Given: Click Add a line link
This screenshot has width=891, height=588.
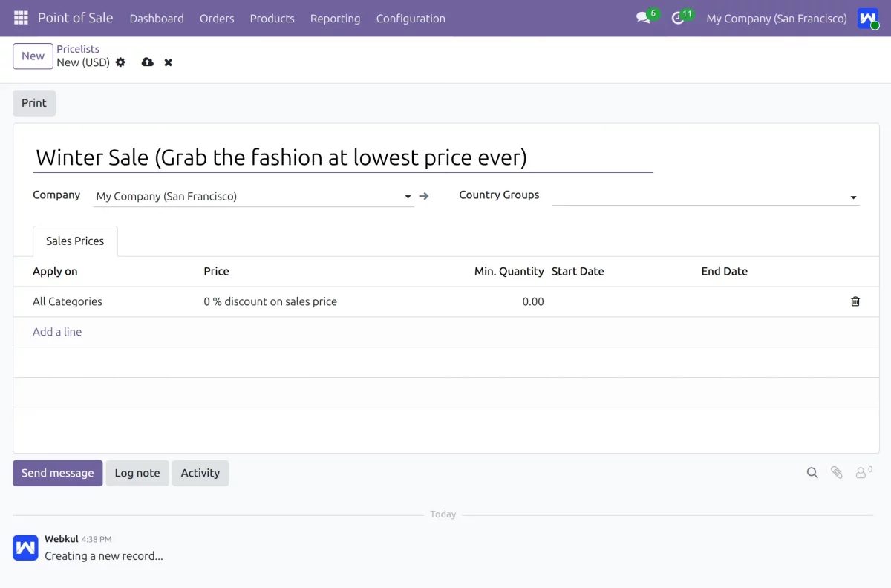Looking at the screenshot, I should click(57, 332).
